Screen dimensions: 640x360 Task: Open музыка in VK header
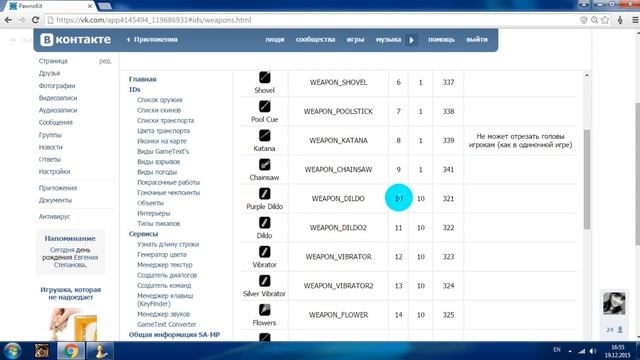pos(388,40)
